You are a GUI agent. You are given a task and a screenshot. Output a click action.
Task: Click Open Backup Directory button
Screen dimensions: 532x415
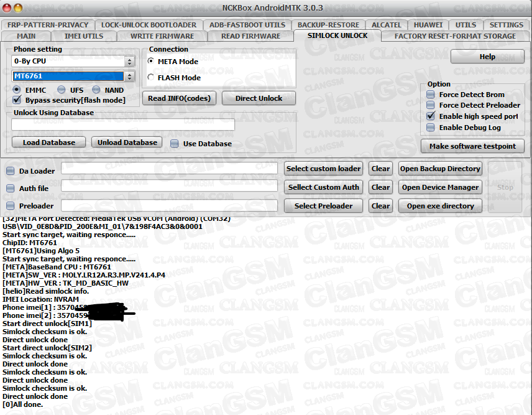pyautogui.click(x=440, y=169)
